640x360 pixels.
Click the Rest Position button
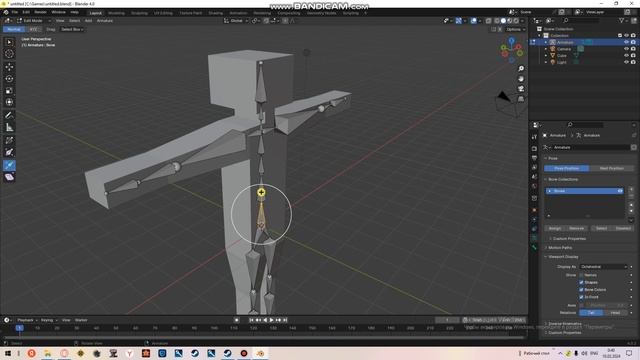coord(611,168)
